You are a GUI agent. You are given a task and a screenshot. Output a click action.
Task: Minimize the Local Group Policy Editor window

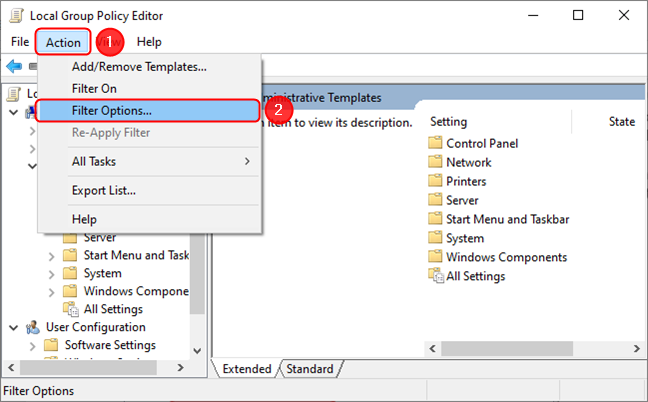coord(533,15)
